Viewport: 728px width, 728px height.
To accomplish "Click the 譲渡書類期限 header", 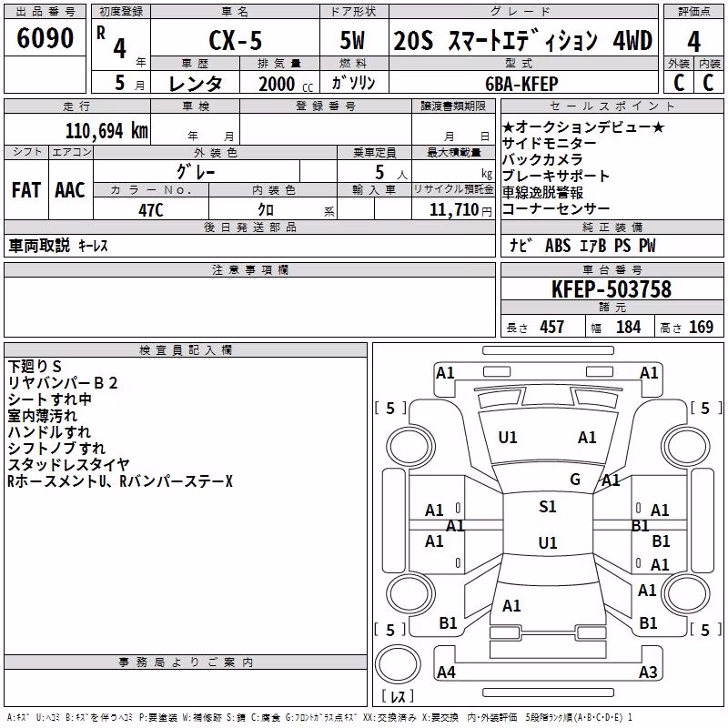I will click(453, 106).
